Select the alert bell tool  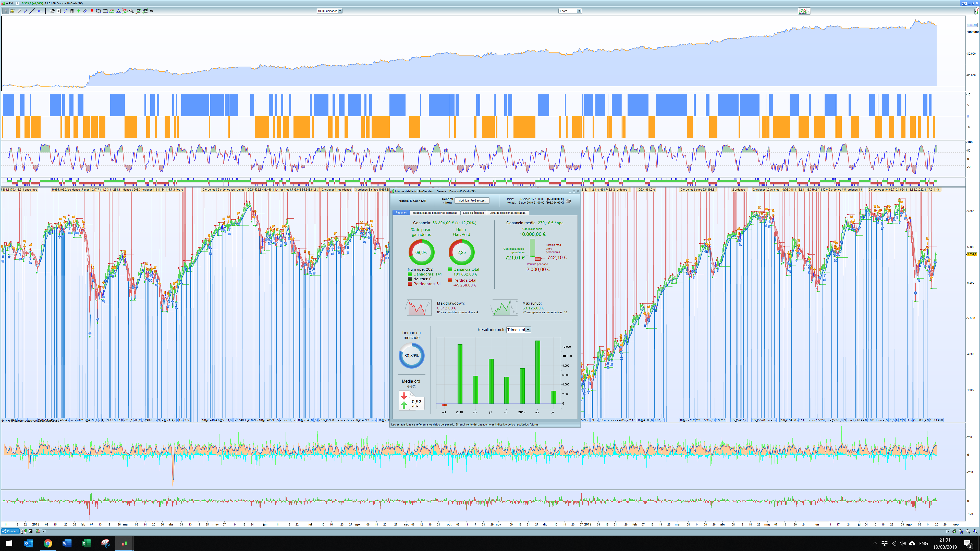pyautogui.click(x=12, y=11)
